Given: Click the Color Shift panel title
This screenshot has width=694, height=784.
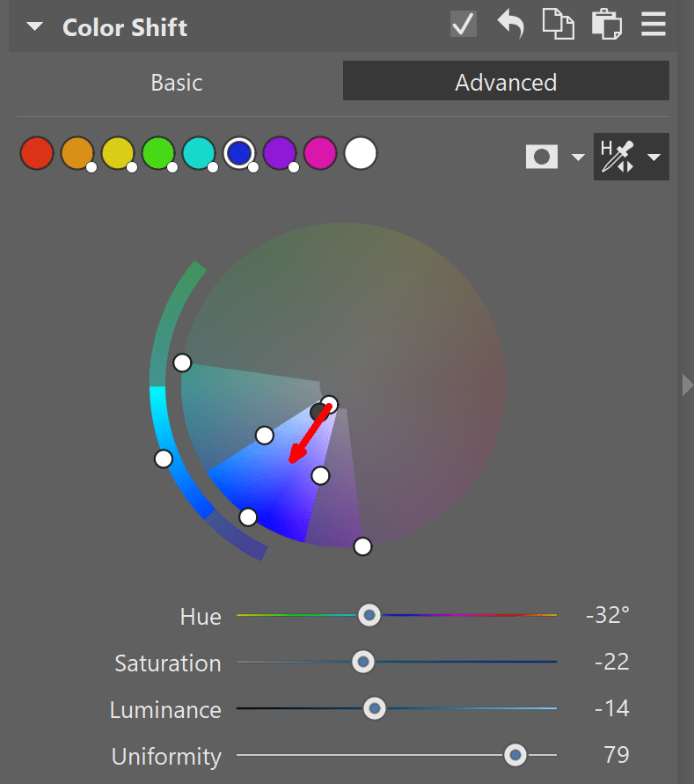Looking at the screenshot, I should [125, 27].
